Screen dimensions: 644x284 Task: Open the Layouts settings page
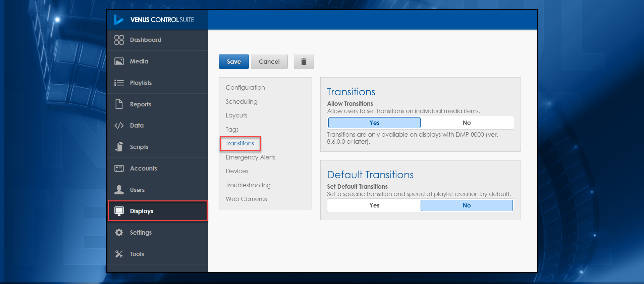pos(236,115)
